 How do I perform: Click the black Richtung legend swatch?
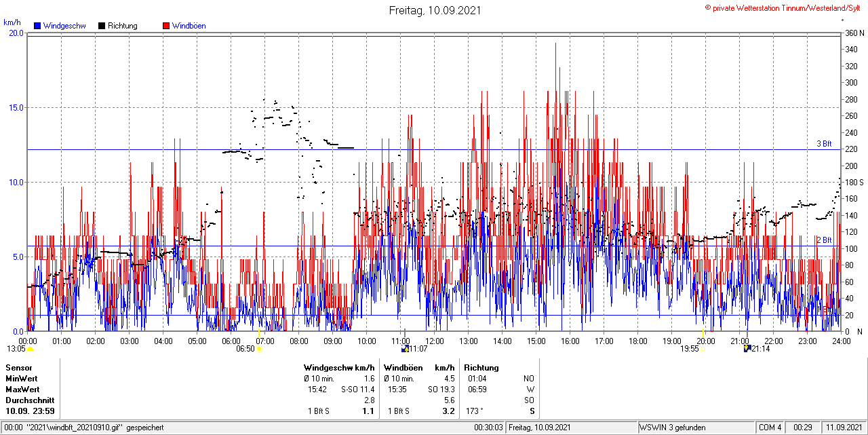pos(102,26)
